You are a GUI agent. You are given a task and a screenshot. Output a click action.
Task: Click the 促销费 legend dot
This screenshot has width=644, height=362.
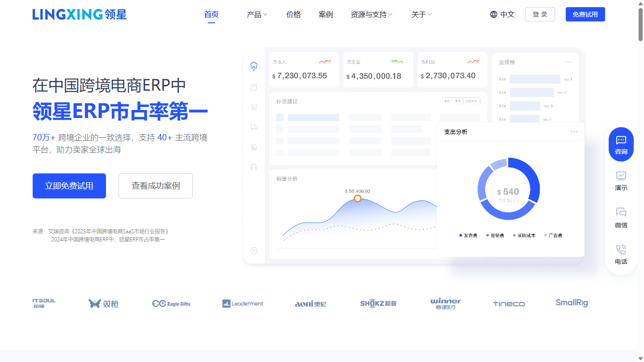(487, 236)
